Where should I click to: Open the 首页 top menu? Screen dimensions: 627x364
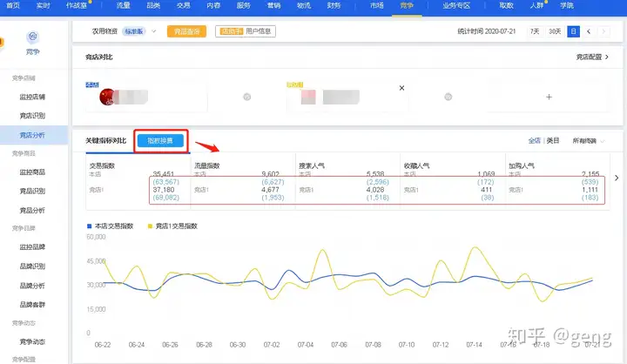pos(13,5)
